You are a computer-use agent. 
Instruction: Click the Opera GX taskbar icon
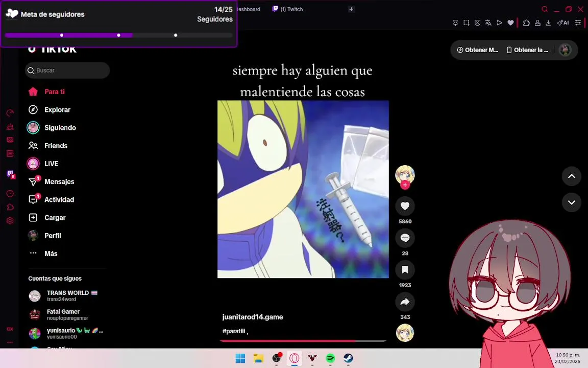coord(295,358)
